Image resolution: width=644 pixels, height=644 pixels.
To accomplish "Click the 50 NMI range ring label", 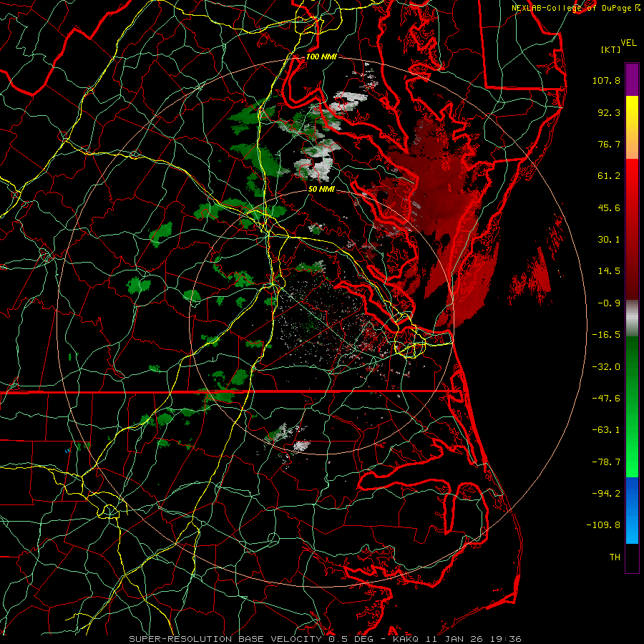I will point(321,189).
